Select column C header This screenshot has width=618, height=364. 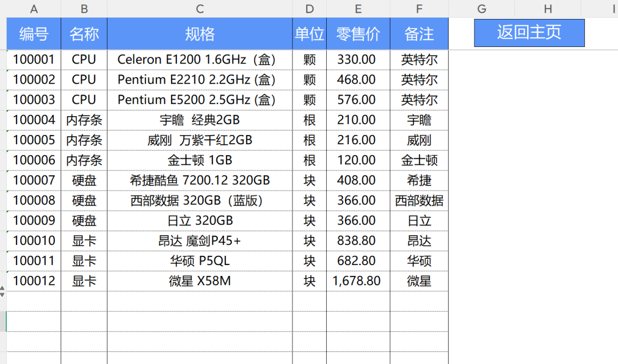tap(200, 9)
